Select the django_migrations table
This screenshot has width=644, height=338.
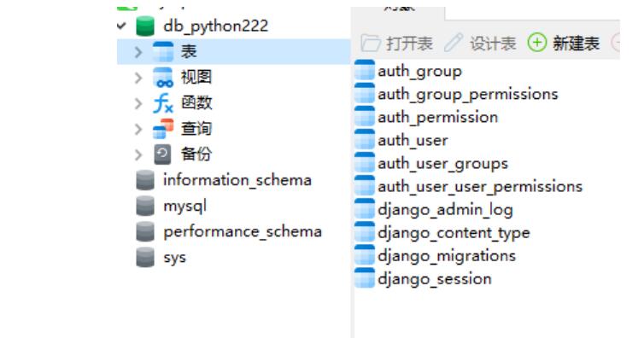[436, 255]
